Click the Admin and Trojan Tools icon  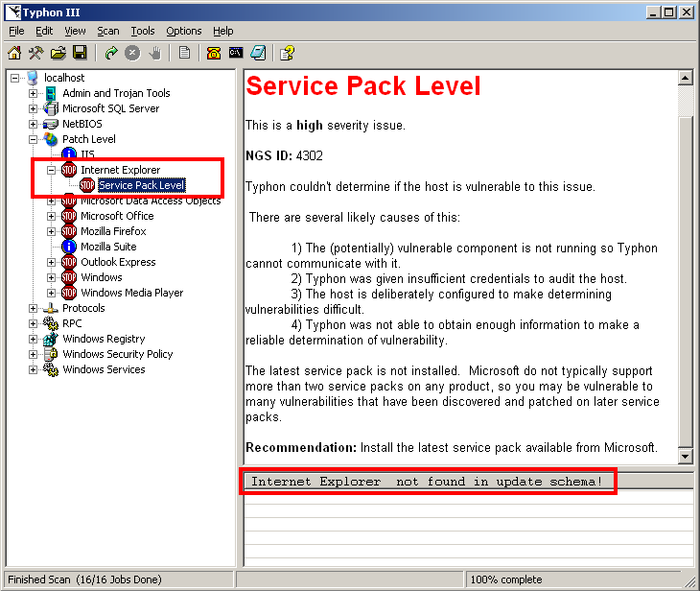coord(51,93)
